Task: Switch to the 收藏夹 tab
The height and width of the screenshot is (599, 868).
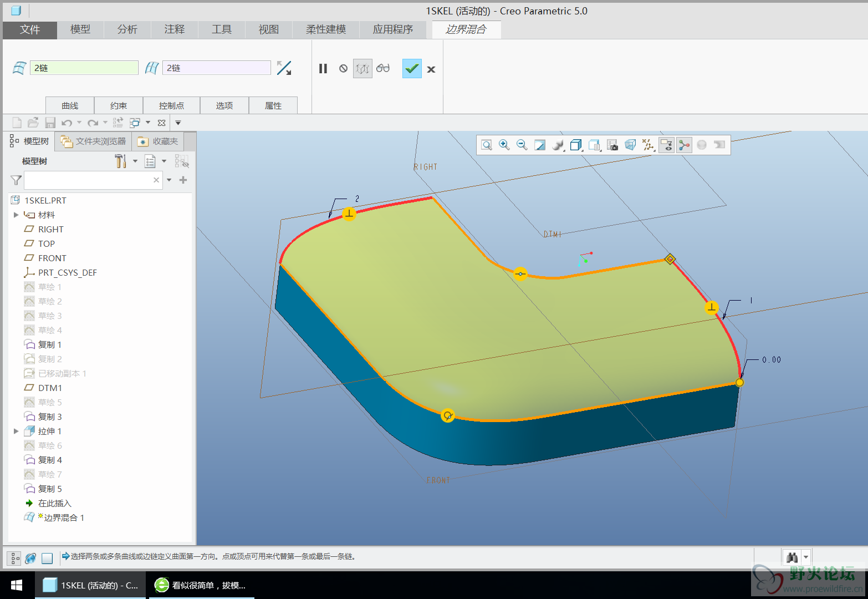Action: [x=158, y=141]
